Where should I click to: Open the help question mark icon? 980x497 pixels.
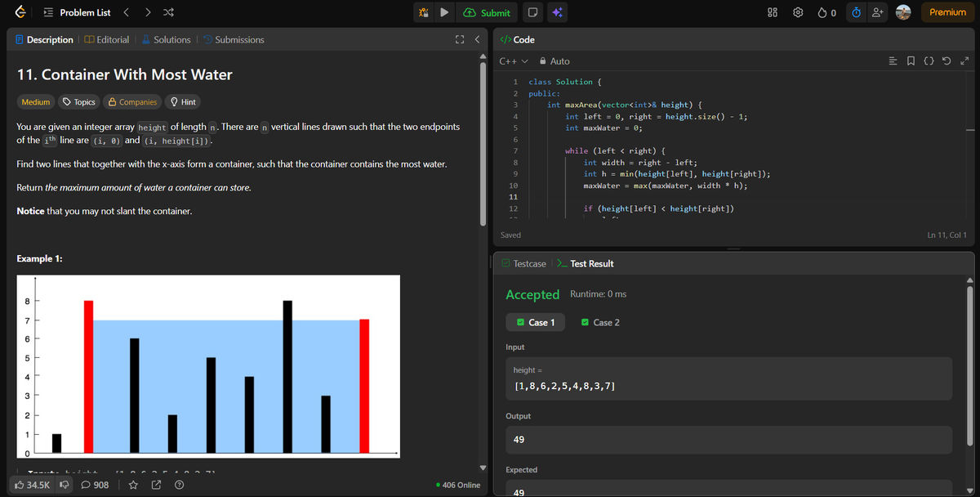coord(178,485)
